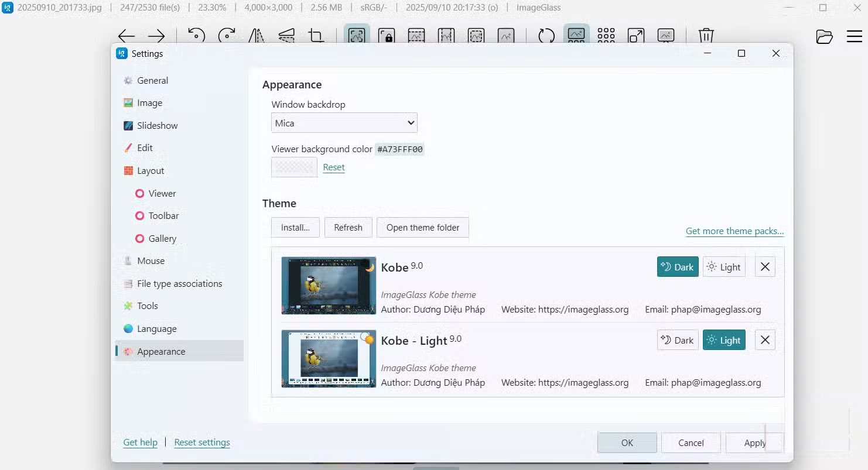Toggle the Auto zoom mode icon
This screenshot has width=868, height=470.
(357, 35)
